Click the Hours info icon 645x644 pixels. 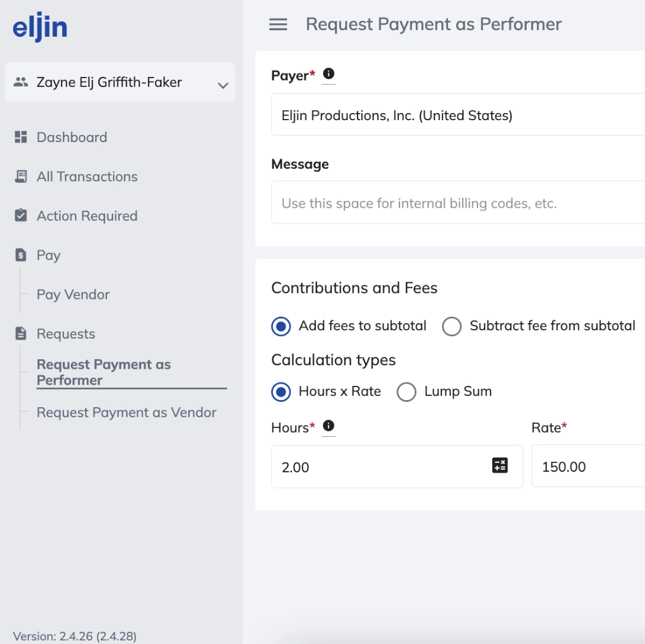[x=329, y=426]
